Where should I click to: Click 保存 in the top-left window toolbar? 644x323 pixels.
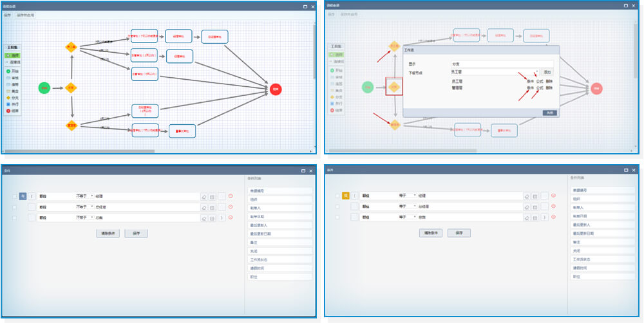[7, 14]
